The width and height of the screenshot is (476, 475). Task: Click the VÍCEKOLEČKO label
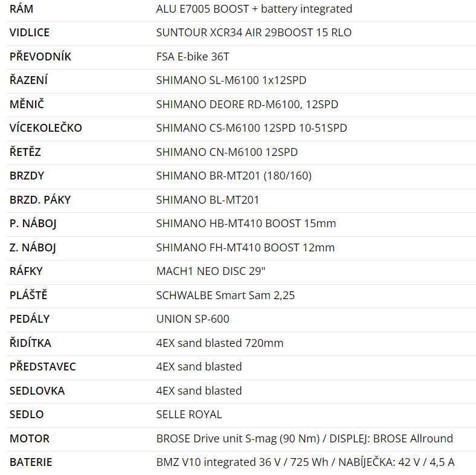tap(46, 128)
